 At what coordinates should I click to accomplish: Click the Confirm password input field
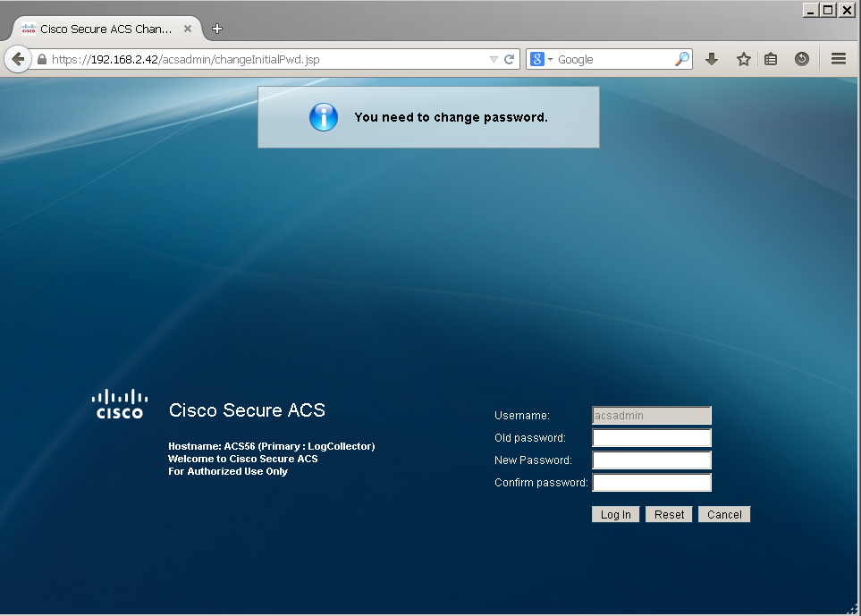click(x=651, y=483)
